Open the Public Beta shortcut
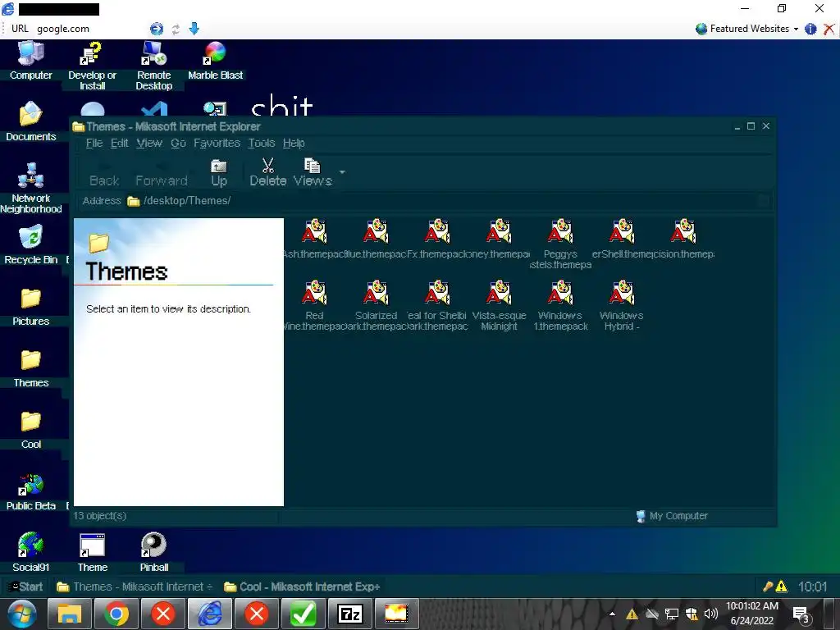 point(30,491)
